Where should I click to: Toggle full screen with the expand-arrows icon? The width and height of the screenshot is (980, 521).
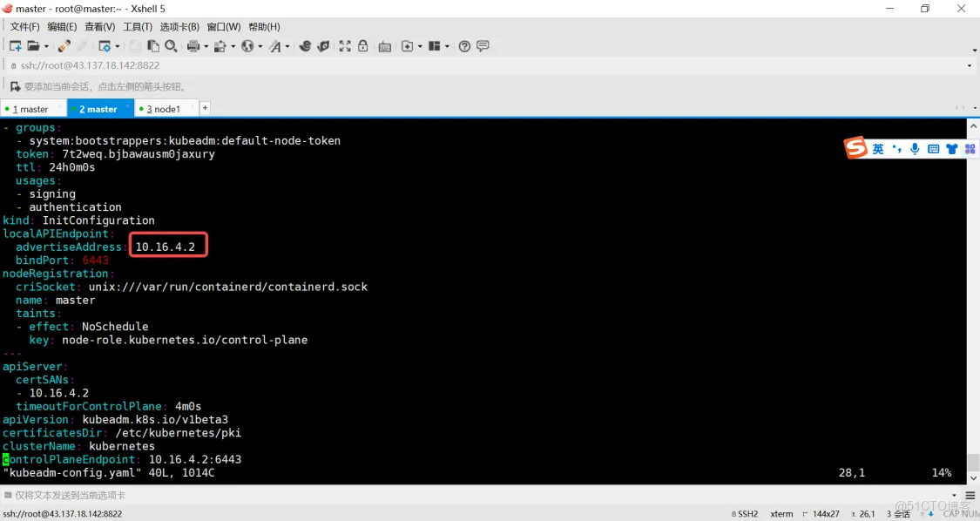[345, 46]
